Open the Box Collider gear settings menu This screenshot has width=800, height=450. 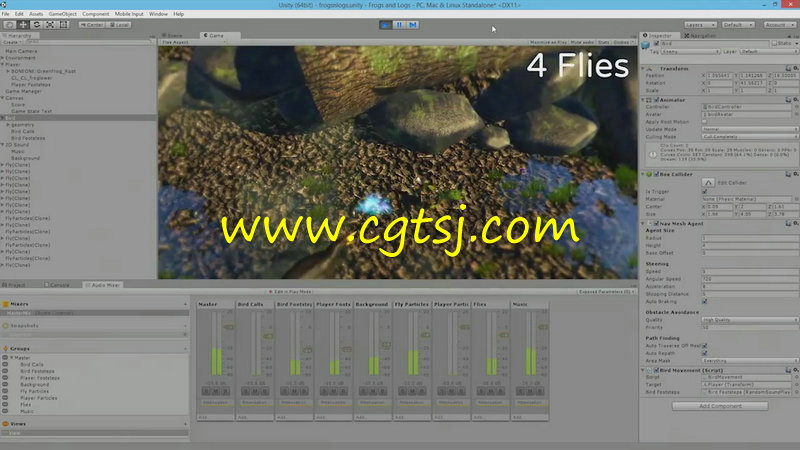(795, 174)
